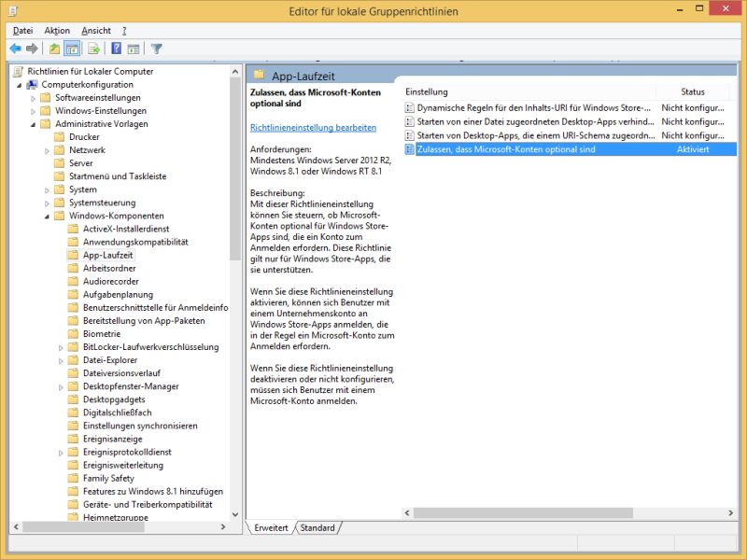This screenshot has width=747, height=560.
Task: Select Starten von Desktop-Apps, die einem URI-Schema setting
Action: click(x=536, y=135)
